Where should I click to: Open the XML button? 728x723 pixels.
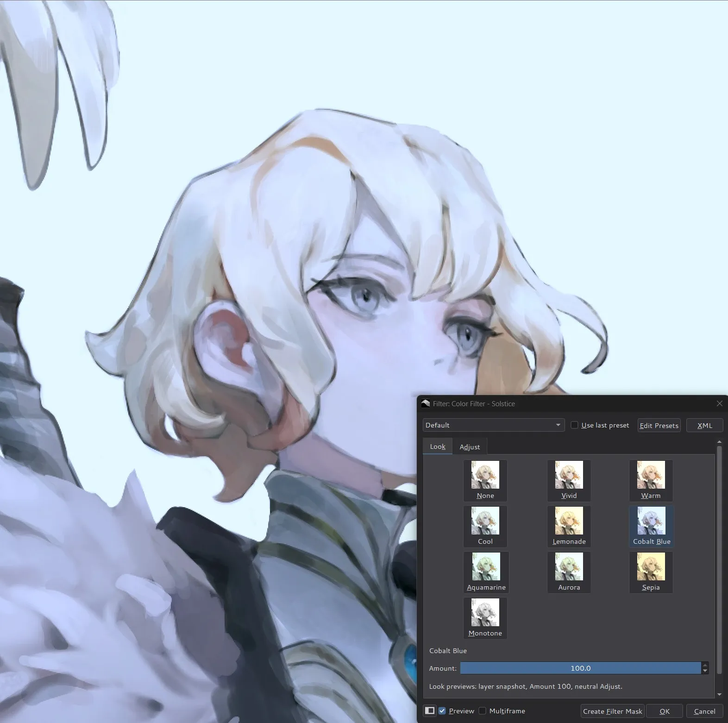tap(704, 425)
